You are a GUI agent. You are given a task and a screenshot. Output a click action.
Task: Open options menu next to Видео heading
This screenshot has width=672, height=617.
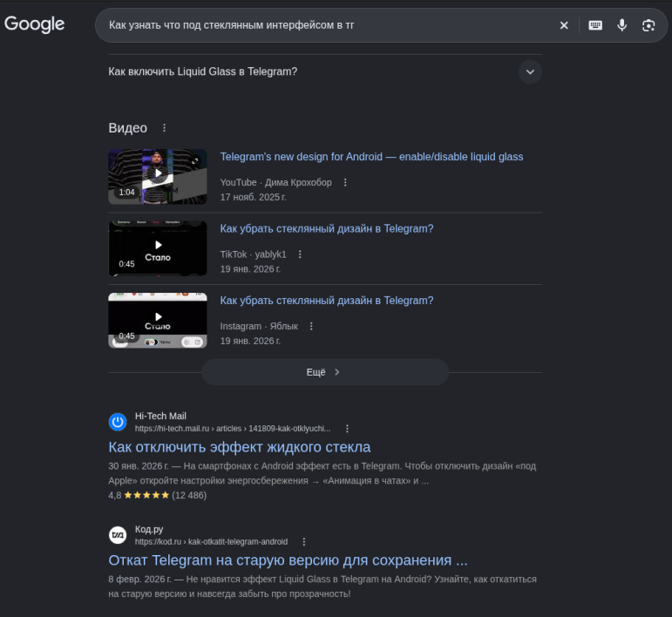click(164, 128)
